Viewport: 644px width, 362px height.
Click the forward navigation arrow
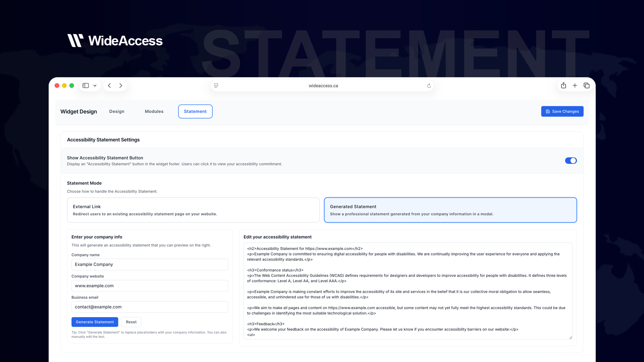[121, 85]
